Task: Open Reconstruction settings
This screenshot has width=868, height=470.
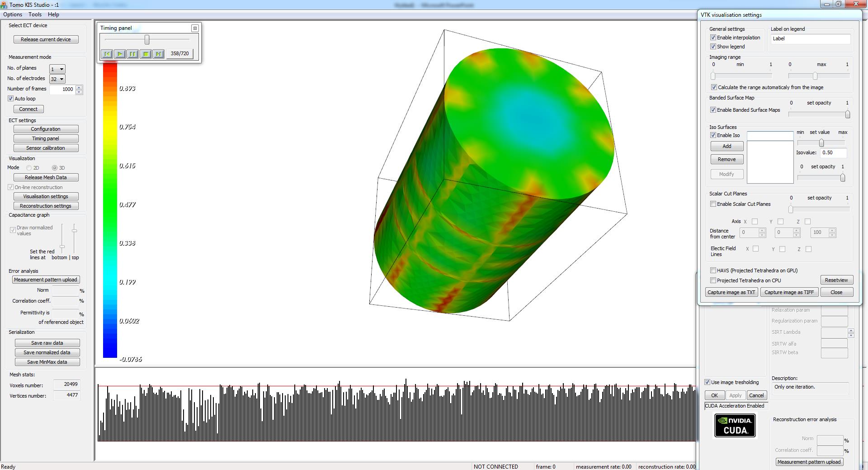Action: tap(46, 206)
